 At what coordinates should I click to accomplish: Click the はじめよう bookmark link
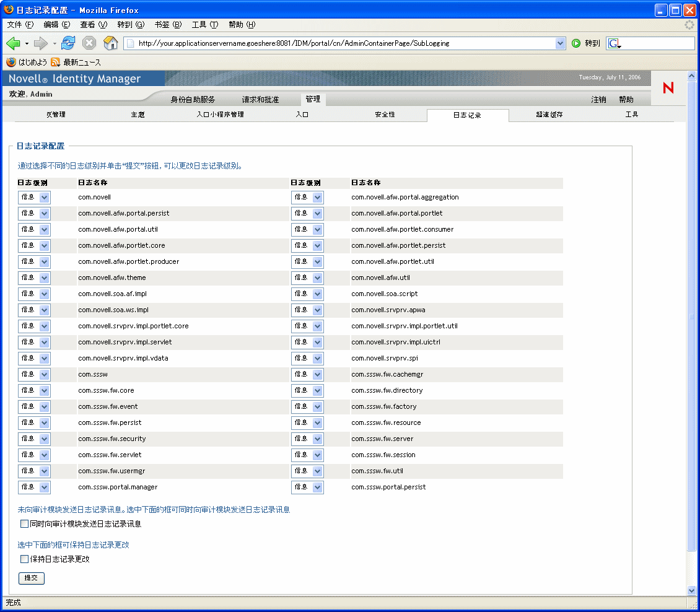(x=33, y=62)
